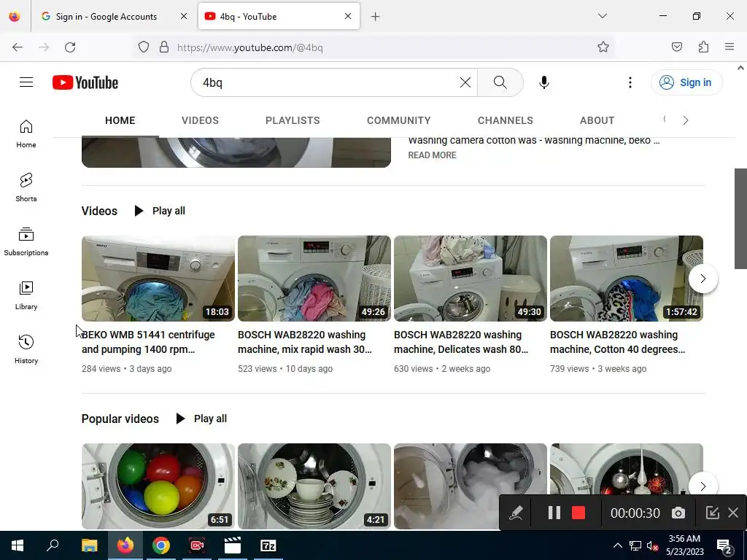Open a new browser tab
Image resolution: width=747 pixels, height=560 pixels.
click(x=376, y=17)
